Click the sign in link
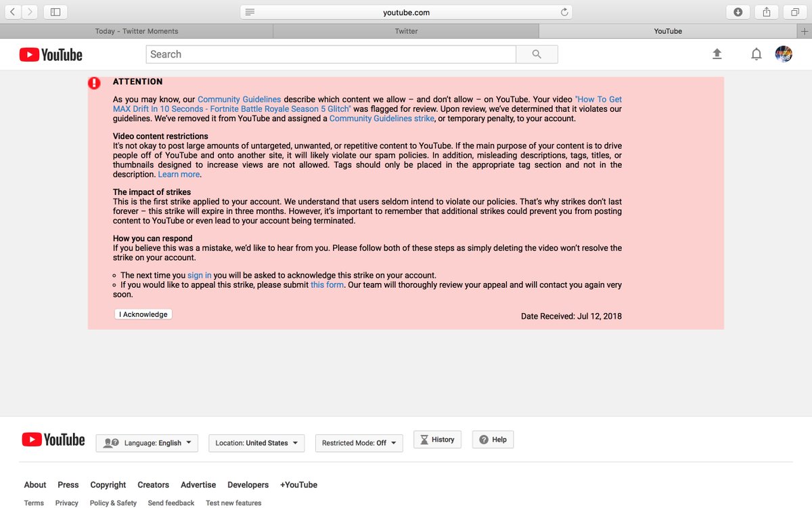The image size is (812, 508). (200, 276)
